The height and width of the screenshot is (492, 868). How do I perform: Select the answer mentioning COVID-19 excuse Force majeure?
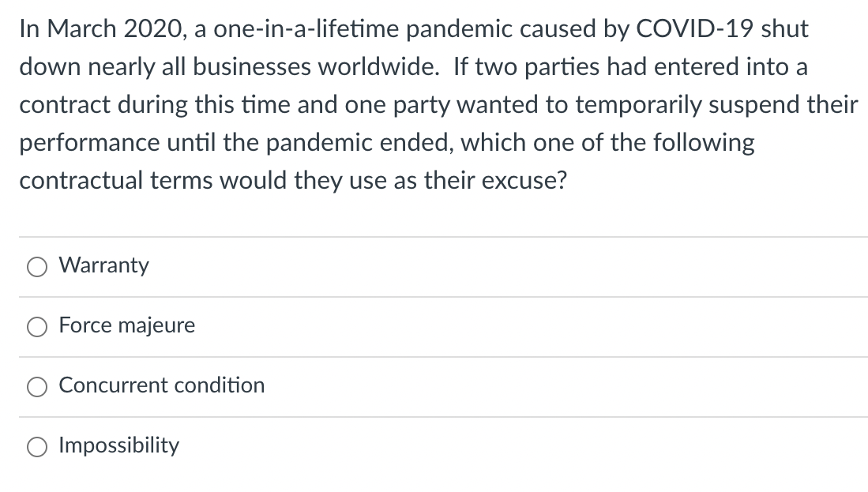click(126, 326)
